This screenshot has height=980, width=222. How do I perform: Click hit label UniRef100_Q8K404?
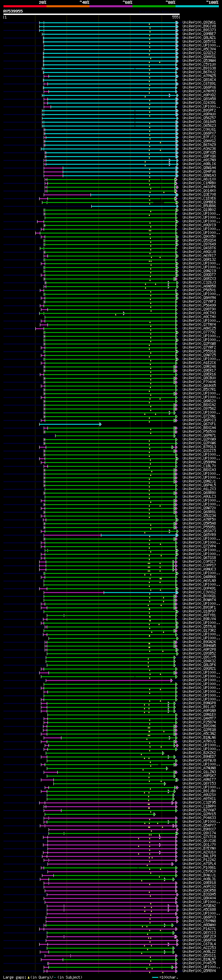[x=199, y=898]
